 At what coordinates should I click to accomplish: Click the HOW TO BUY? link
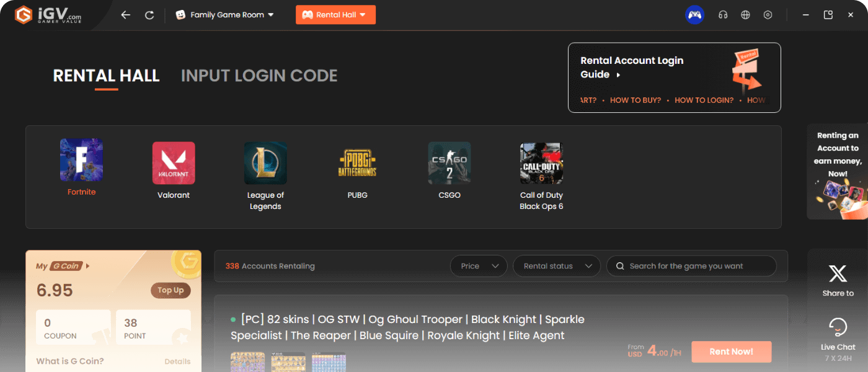(635, 100)
